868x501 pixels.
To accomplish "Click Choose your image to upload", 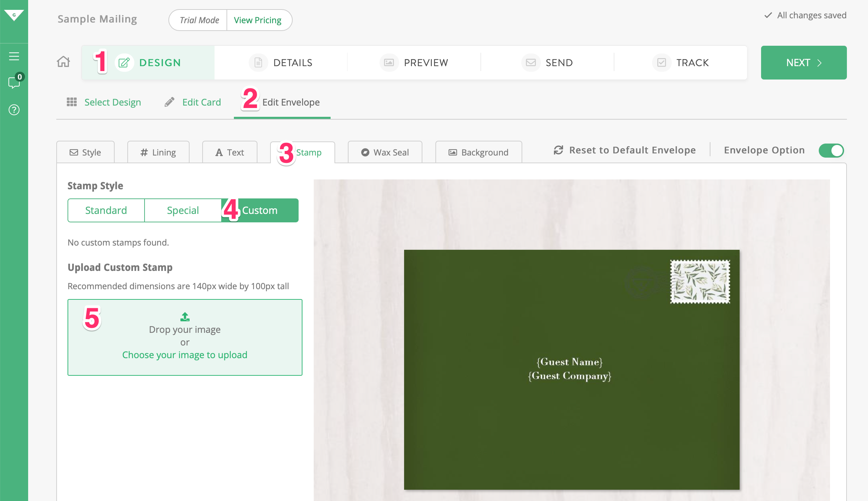I will click(185, 355).
